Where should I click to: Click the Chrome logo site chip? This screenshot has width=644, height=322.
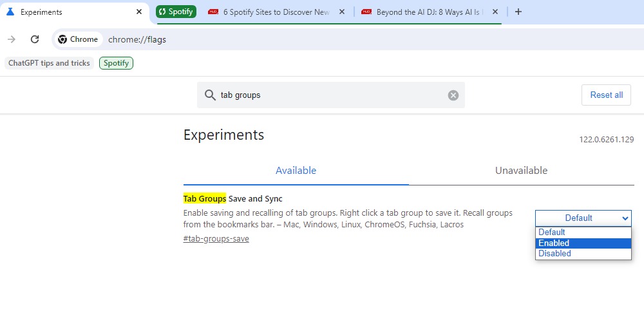tap(78, 39)
